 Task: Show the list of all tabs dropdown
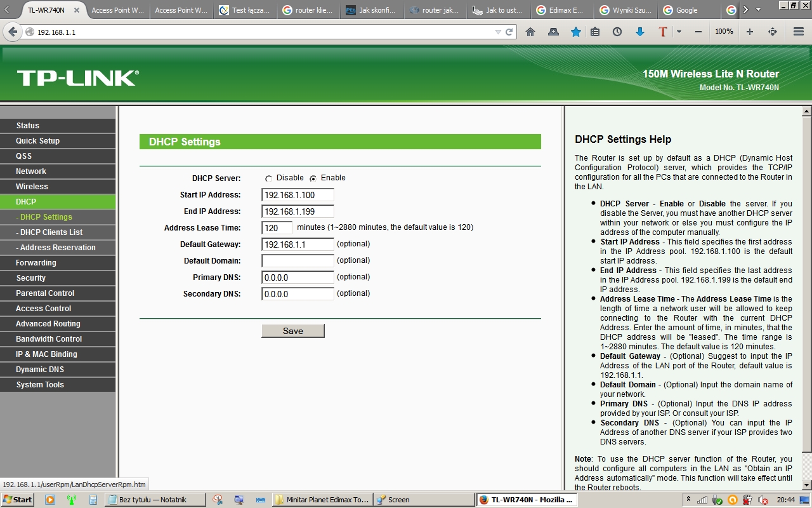coord(758,10)
